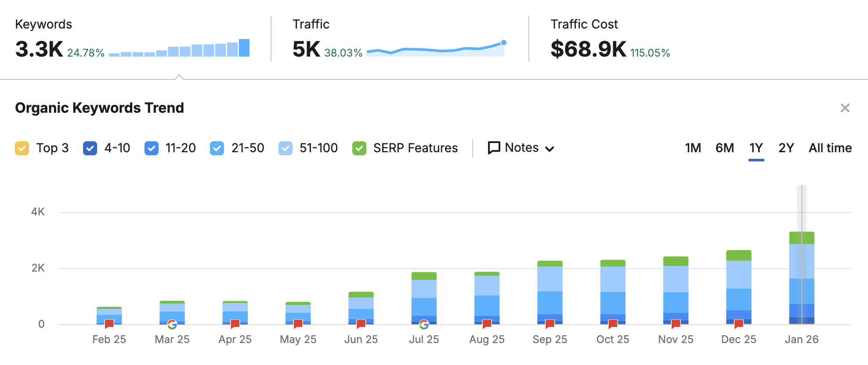Open the red note marker for Dec 25
Image resolution: width=868 pixels, height=365 pixels.
pyautogui.click(x=739, y=324)
